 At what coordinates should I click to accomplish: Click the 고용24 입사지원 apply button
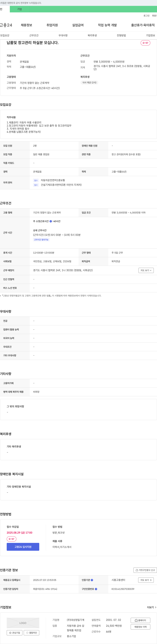(x=23, y=547)
